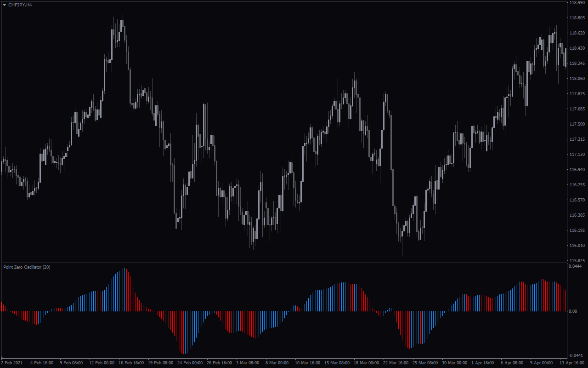Select the Point Zero Oscillator (20) label

pos(27,267)
